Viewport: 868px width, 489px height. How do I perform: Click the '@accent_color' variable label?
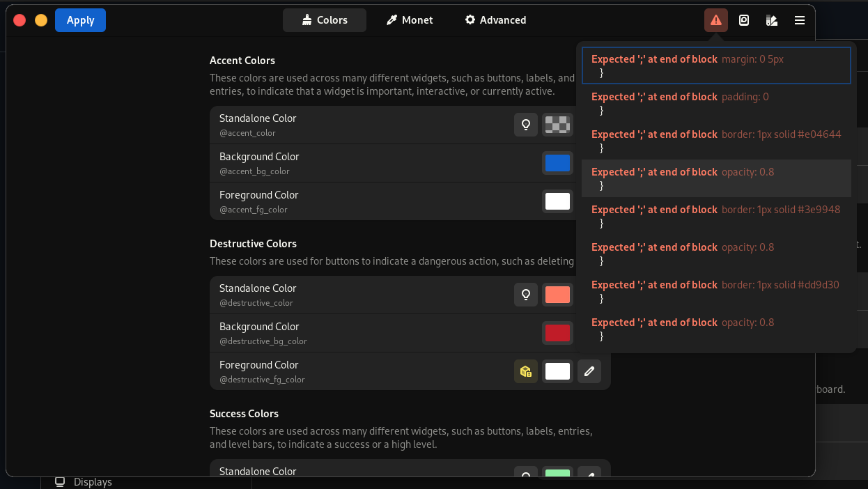(x=247, y=133)
